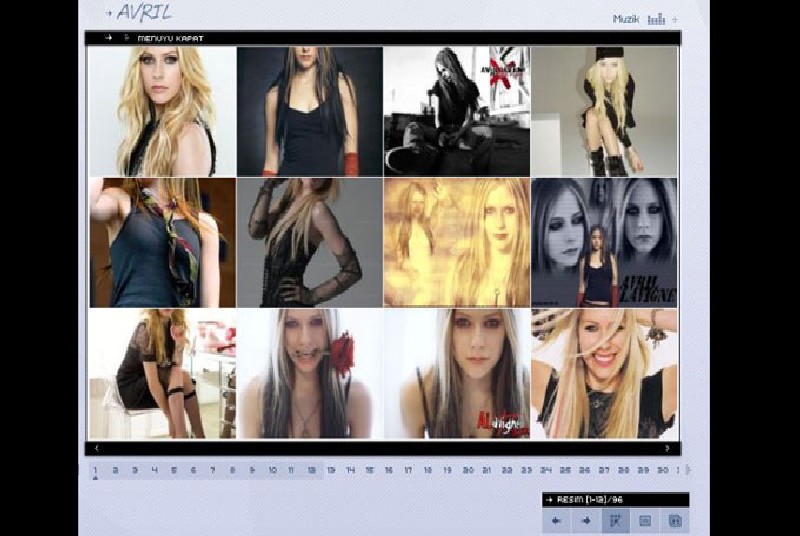Open thumbnail with black lace sleeves on grey
The image size is (800, 536).
[310, 243]
